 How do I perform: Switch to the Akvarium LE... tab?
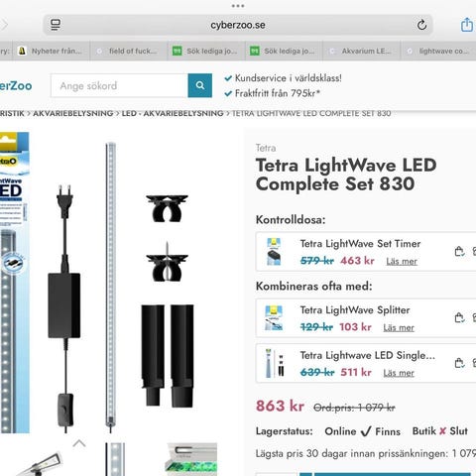362,51
